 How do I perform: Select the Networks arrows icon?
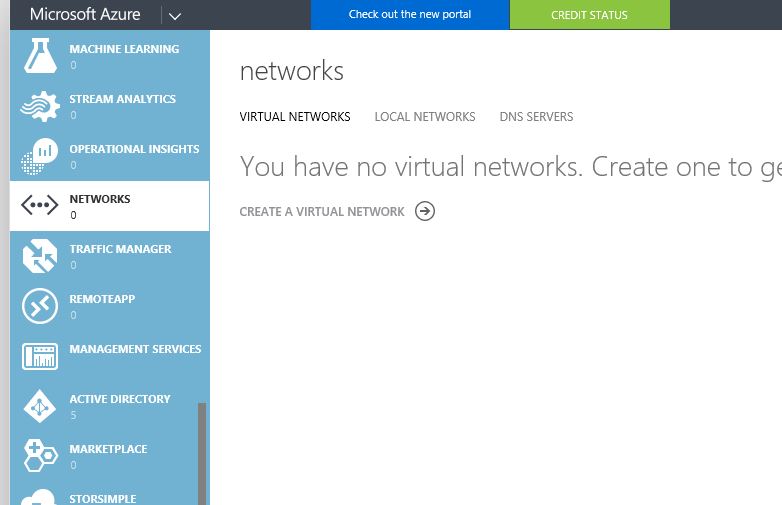point(40,205)
